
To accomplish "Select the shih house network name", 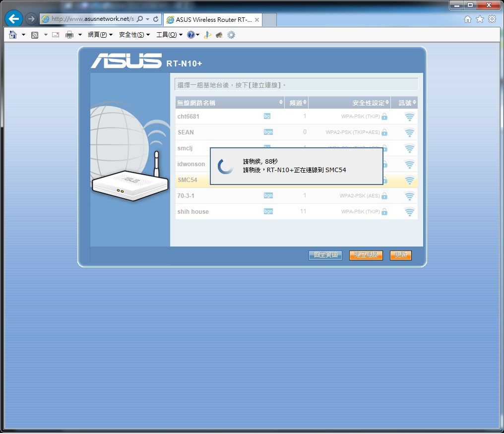I will coord(193,212).
